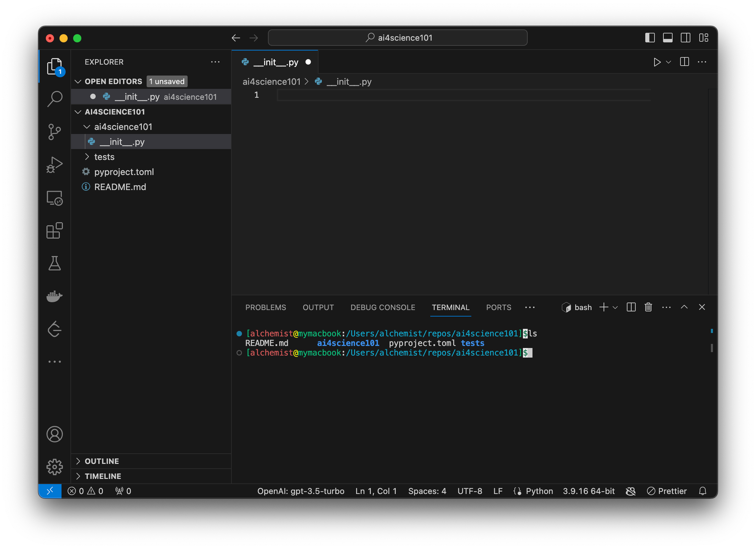Open the Search view in the activity bar
Viewport: 756px width, 549px height.
55,99
